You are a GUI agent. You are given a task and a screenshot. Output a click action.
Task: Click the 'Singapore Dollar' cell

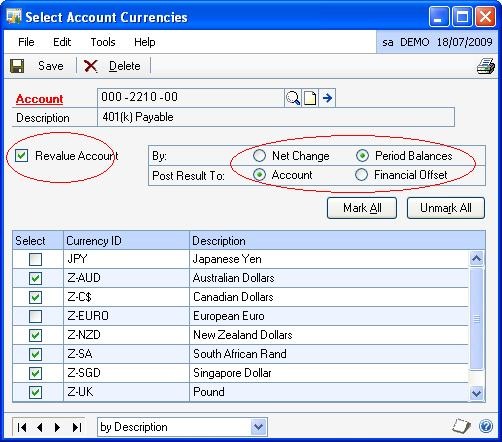329,373
